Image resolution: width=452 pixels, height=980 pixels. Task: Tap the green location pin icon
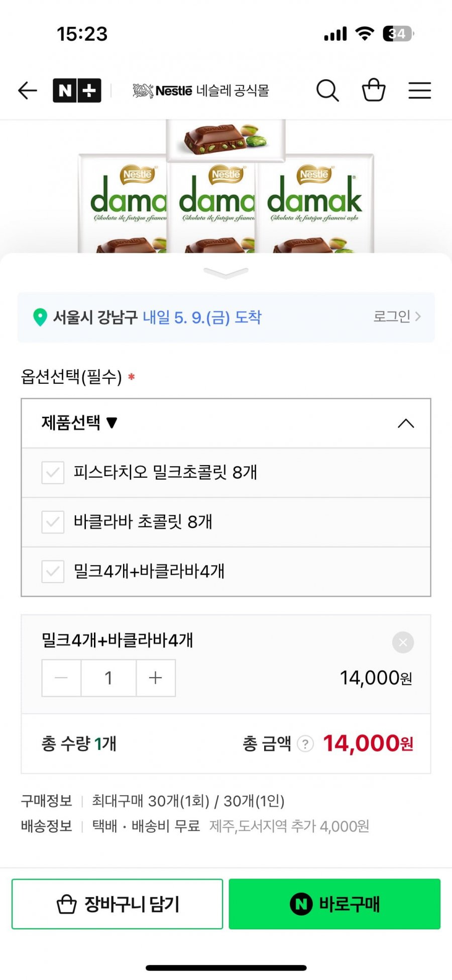(40, 317)
